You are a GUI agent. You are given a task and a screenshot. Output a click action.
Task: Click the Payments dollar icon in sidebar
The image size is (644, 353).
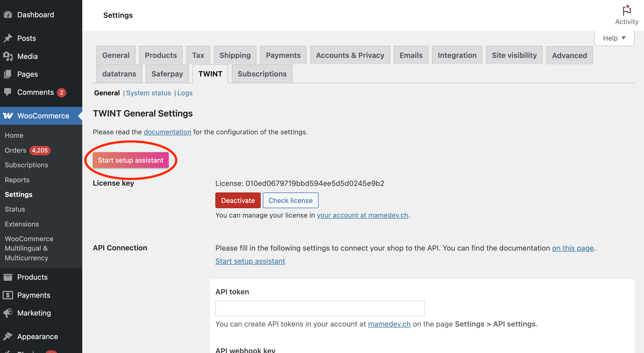point(8,295)
